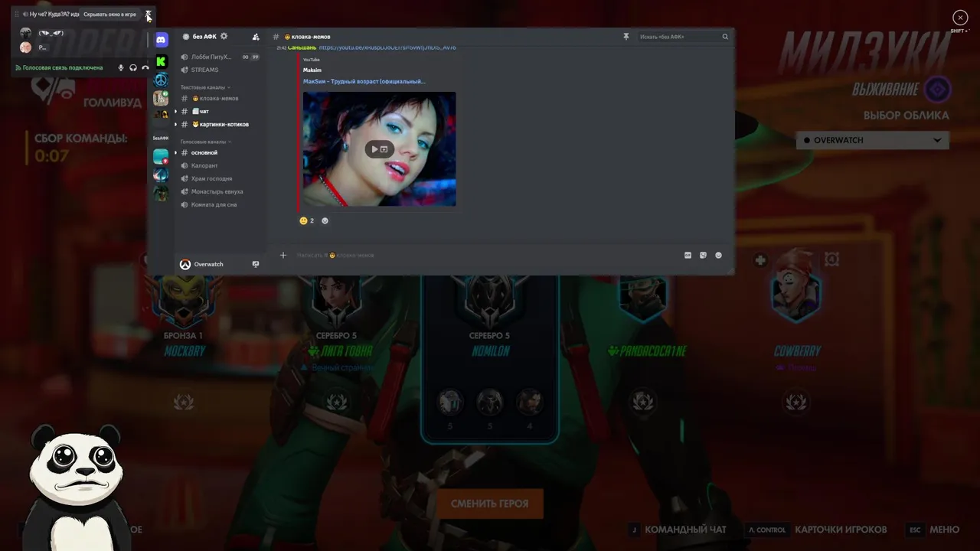This screenshot has height=551, width=980.
Task: Open Лобби ПитуХ... voice channel
Action: pos(220,57)
